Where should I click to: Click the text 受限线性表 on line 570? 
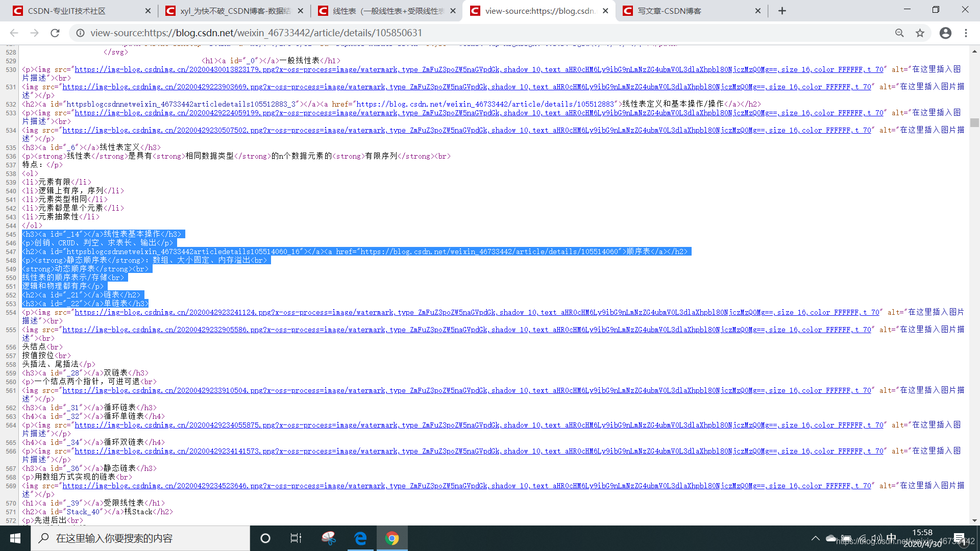[x=125, y=503]
